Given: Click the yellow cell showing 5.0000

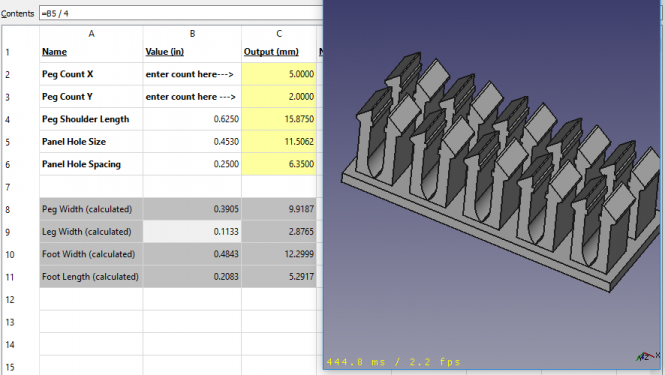Looking at the screenshot, I should pos(279,74).
